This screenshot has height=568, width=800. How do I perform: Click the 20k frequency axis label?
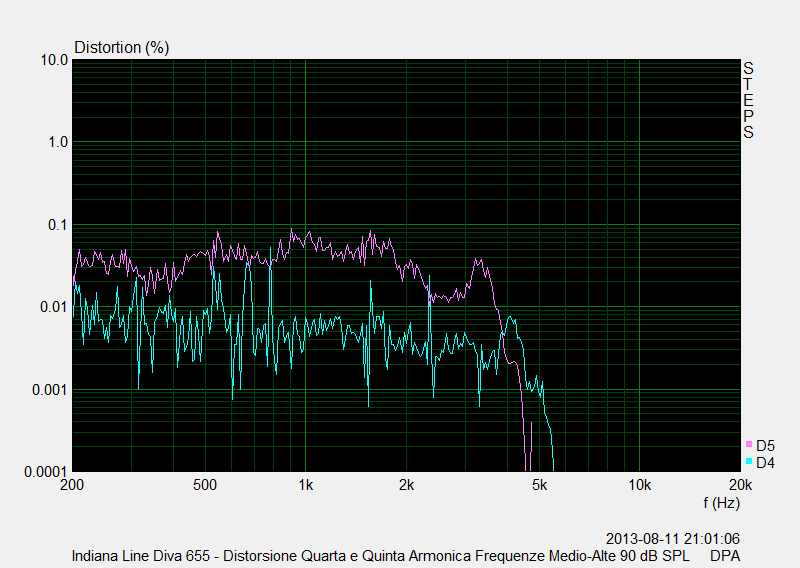click(x=740, y=485)
